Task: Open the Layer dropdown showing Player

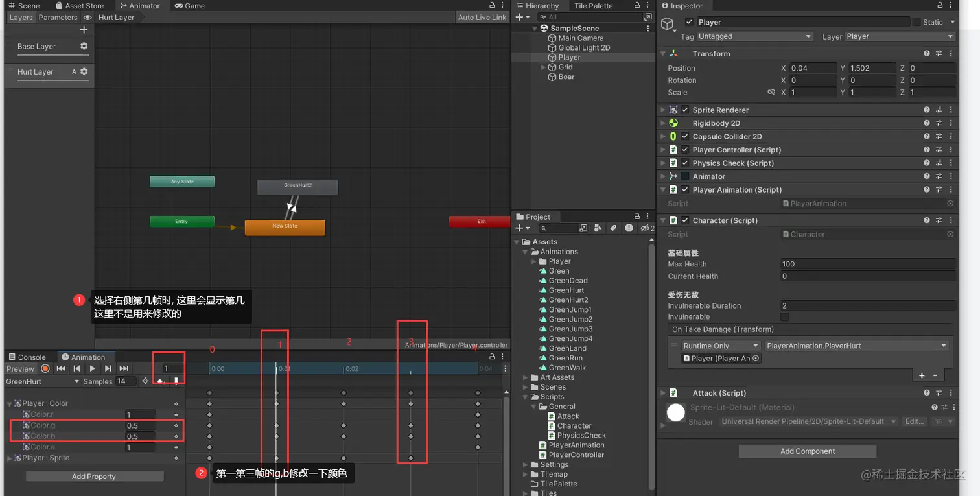Action: tap(900, 37)
